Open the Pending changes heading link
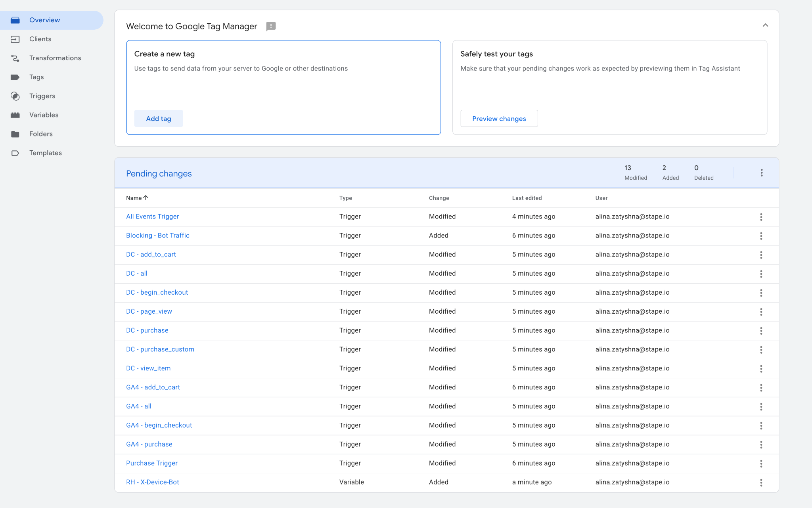812x508 pixels. [x=159, y=174]
